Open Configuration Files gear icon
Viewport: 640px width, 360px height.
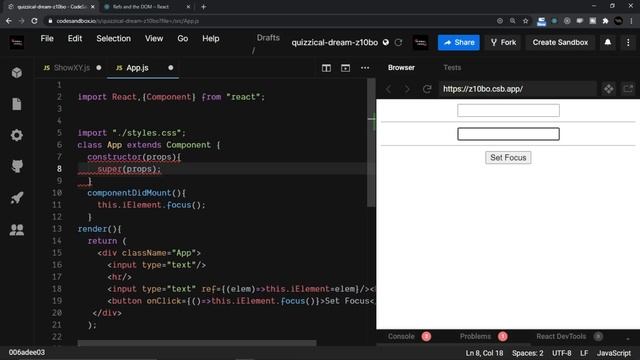pyautogui.click(x=17, y=135)
